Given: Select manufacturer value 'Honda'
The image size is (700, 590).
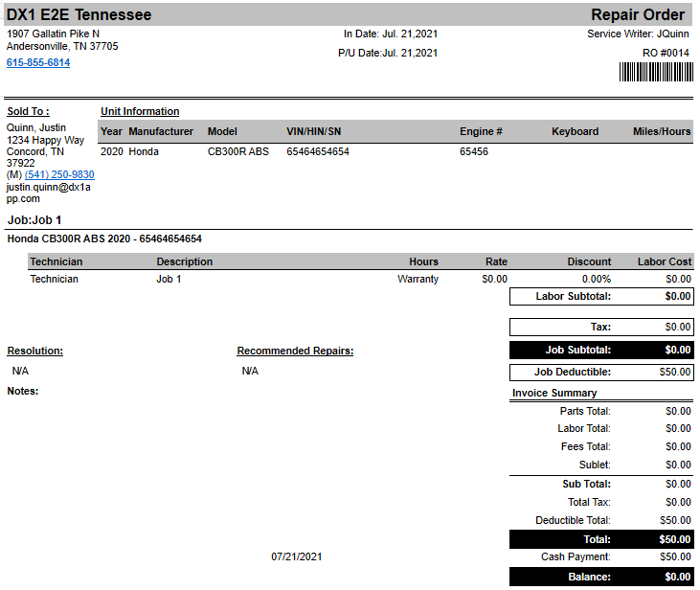Looking at the screenshot, I should pos(144,152).
